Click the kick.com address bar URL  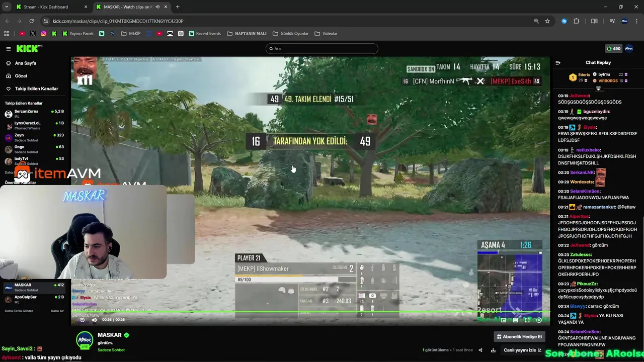click(118, 21)
